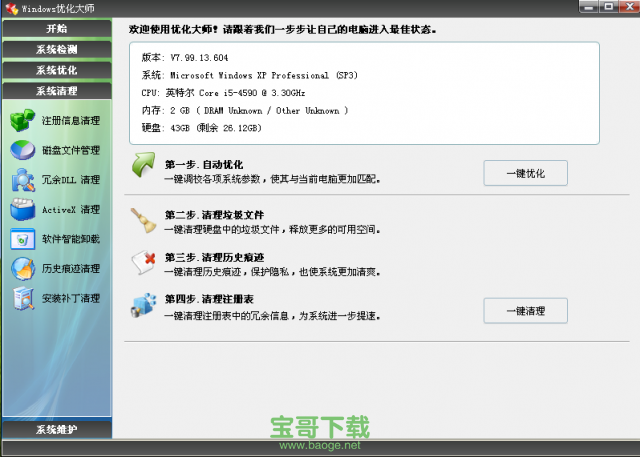
Task: Click the ActiveX 清理 blue box icon
Action: coord(23,209)
